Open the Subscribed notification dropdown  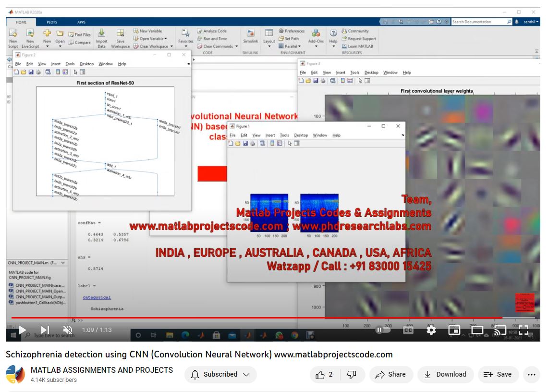pyautogui.click(x=220, y=375)
